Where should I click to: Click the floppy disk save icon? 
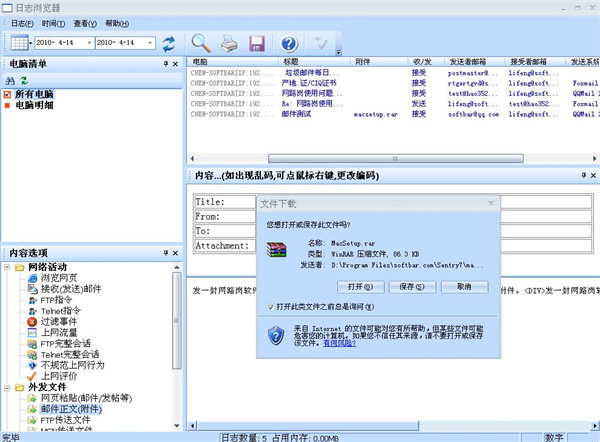[x=257, y=43]
